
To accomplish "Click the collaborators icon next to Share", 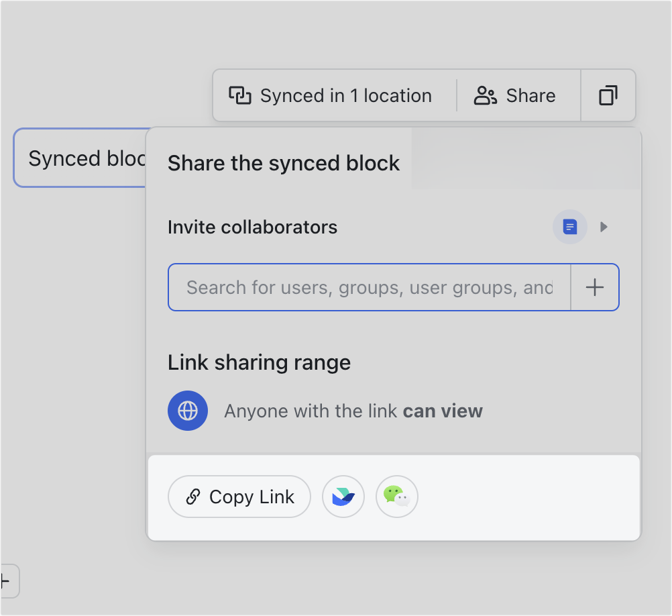I will click(484, 95).
